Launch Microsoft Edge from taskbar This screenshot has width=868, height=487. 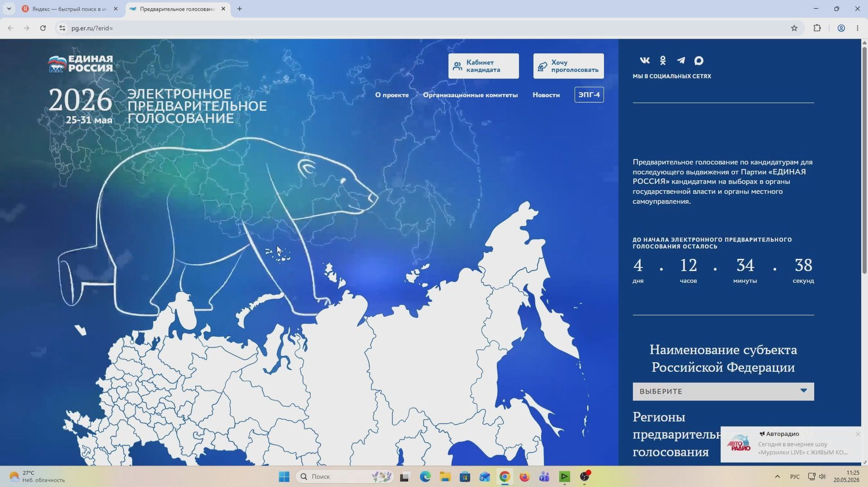425,477
